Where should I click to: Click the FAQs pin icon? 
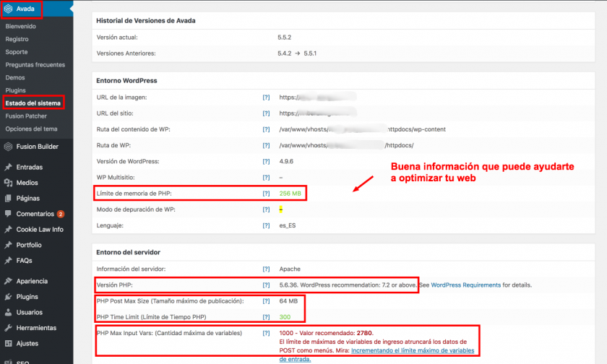8,260
